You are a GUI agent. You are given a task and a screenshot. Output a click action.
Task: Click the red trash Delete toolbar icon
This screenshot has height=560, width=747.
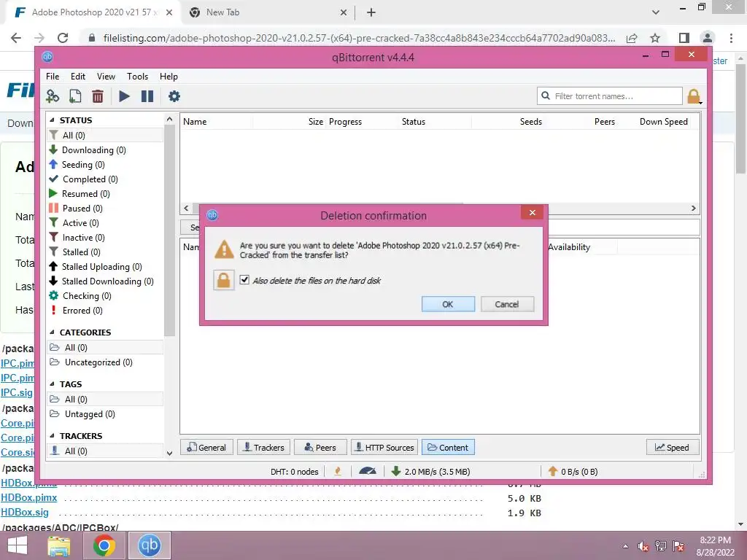coord(98,96)
